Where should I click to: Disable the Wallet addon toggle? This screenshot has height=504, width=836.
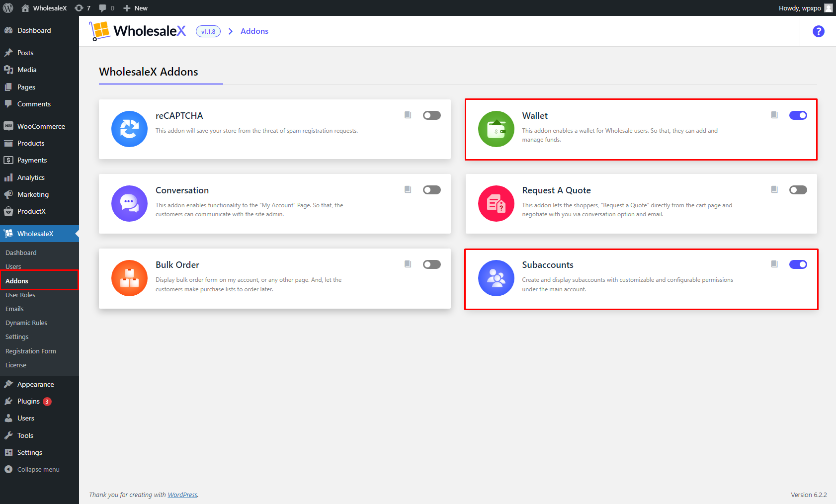pos(798,115)
